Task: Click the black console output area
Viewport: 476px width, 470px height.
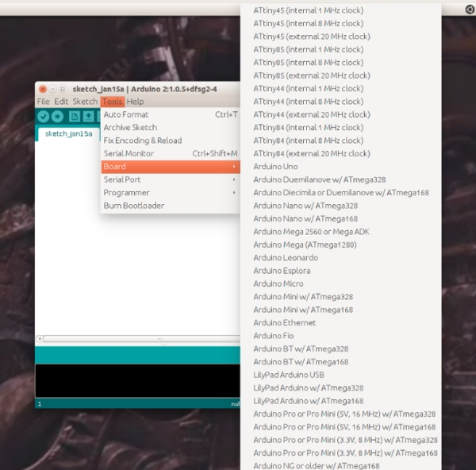Action: pyautogui.click(x=137, y=380)
